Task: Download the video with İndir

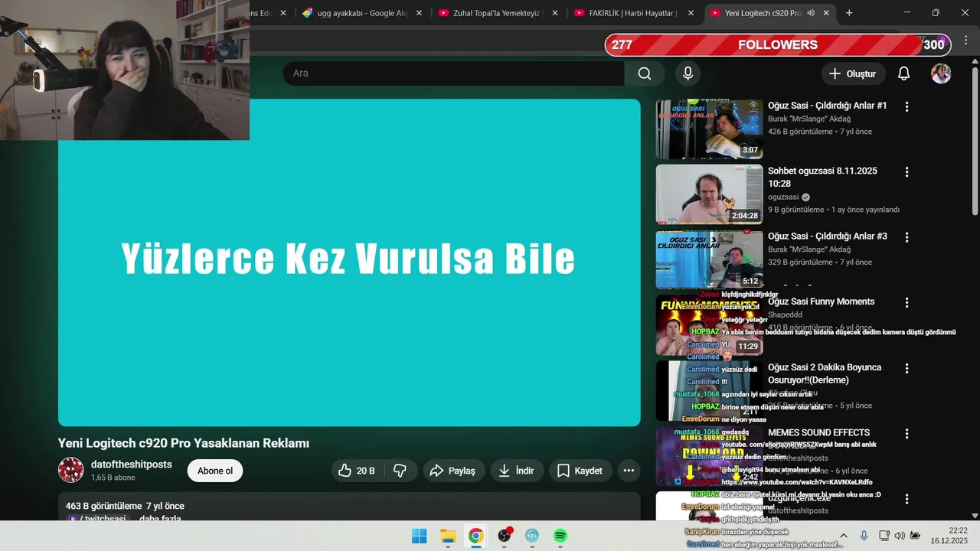Action: pos(517,471)
